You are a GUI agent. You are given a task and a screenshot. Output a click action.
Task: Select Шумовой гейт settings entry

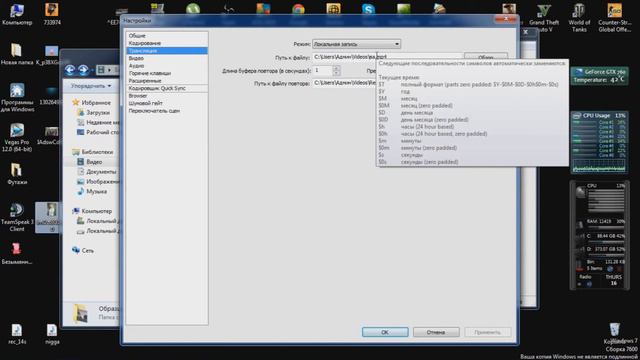(x=145, y=103)
